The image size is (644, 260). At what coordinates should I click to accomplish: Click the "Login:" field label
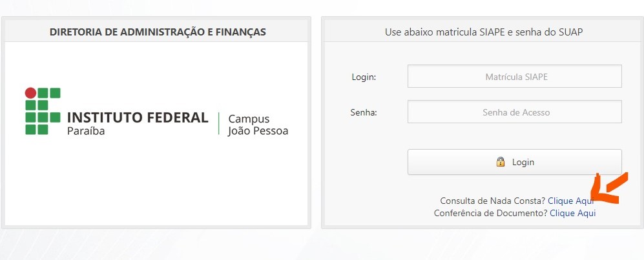364,77
